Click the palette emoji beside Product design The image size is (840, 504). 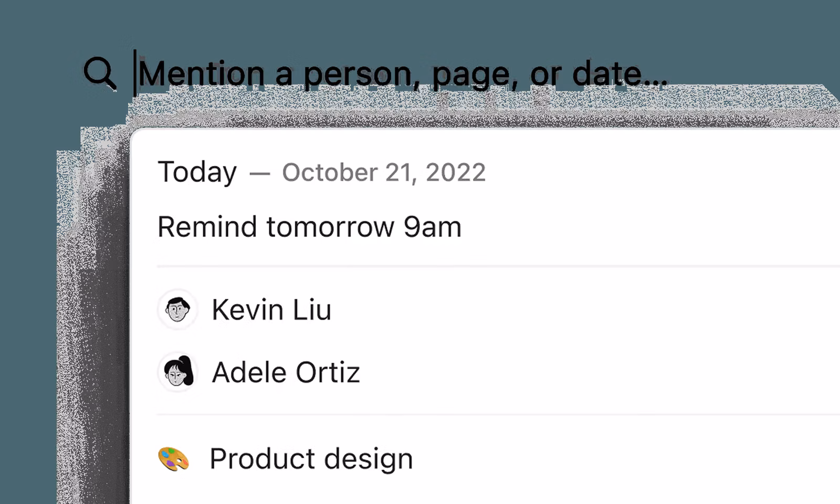click(174, 459)
